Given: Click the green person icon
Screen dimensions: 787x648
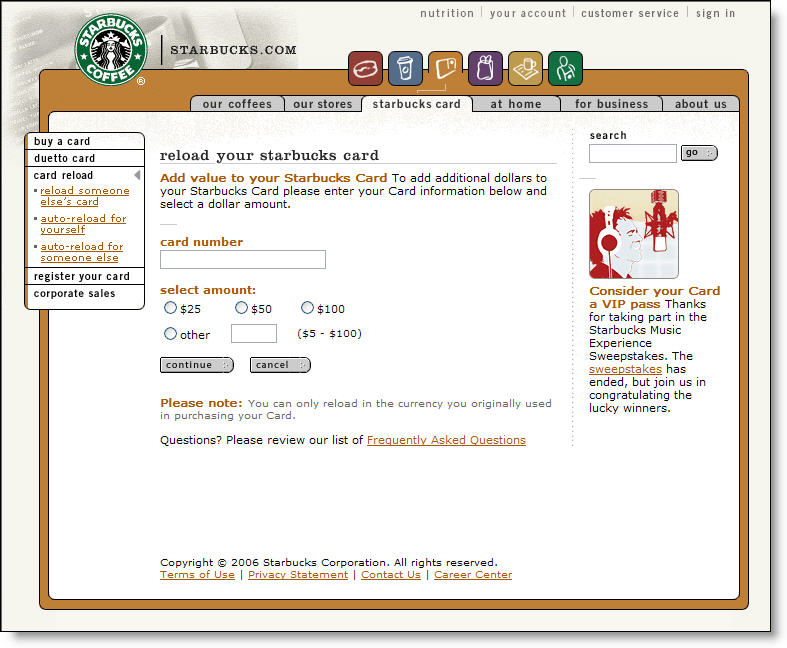Looking at the screenshot, I should click(566, 68).
